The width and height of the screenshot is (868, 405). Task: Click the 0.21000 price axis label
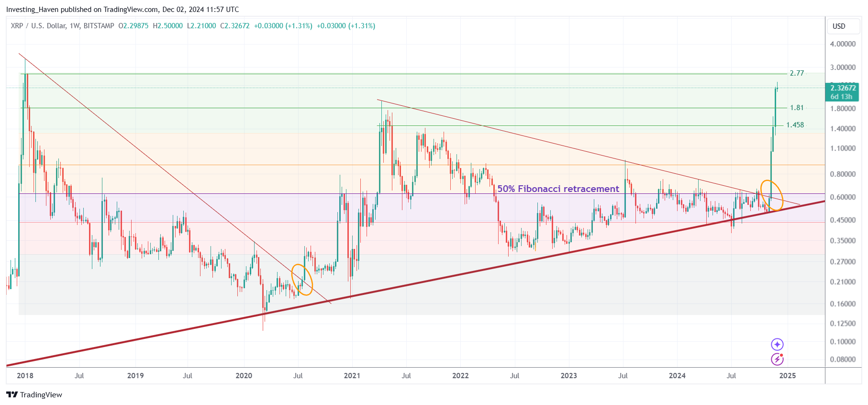(x=843, y=282)
